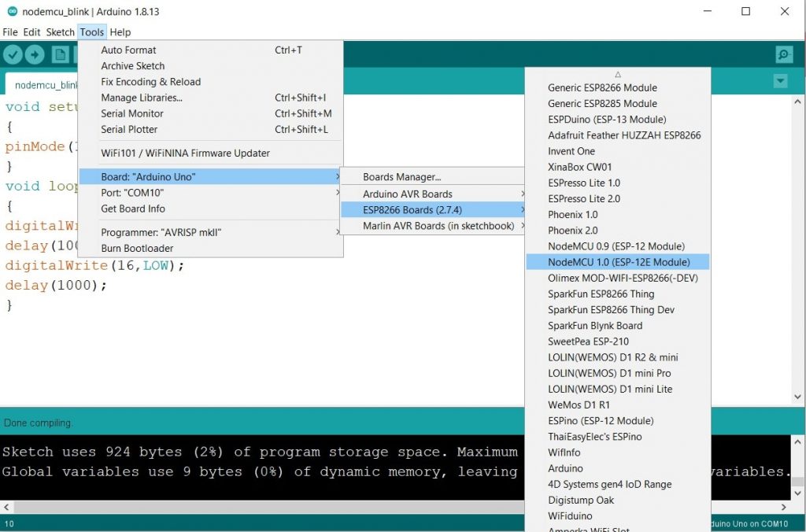Open the tab options dropdown arrow

(780, 81)
